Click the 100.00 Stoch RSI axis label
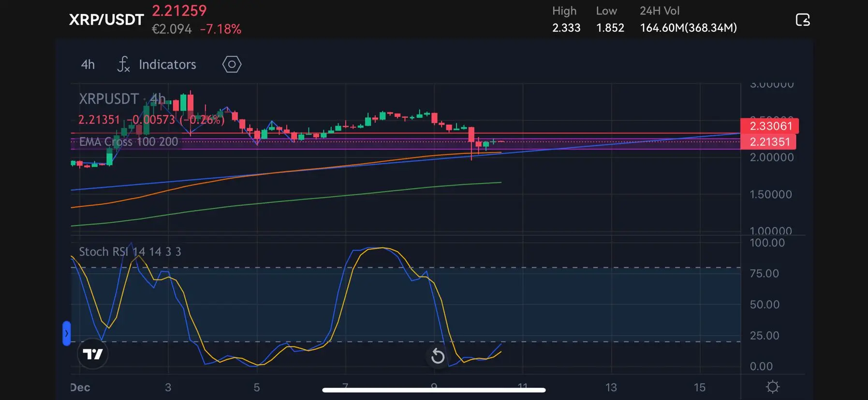The height and width of the screenshot is (400, 868). click(767, 243)
